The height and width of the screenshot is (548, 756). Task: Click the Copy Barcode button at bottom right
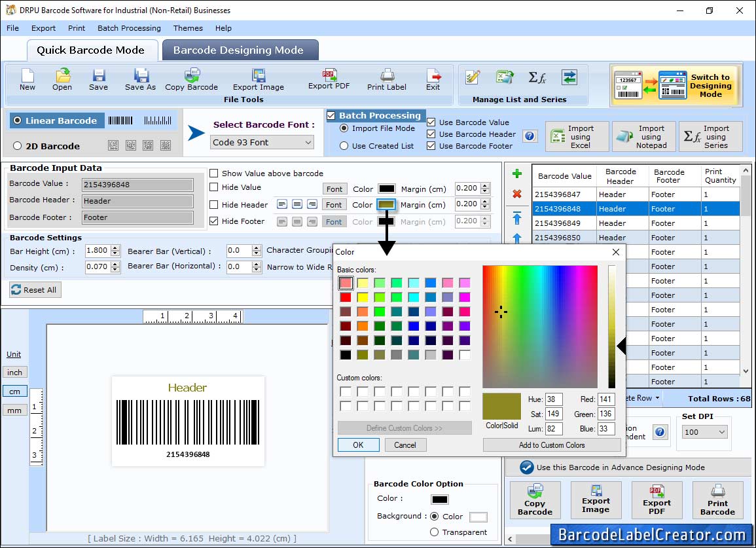(535, 500)
